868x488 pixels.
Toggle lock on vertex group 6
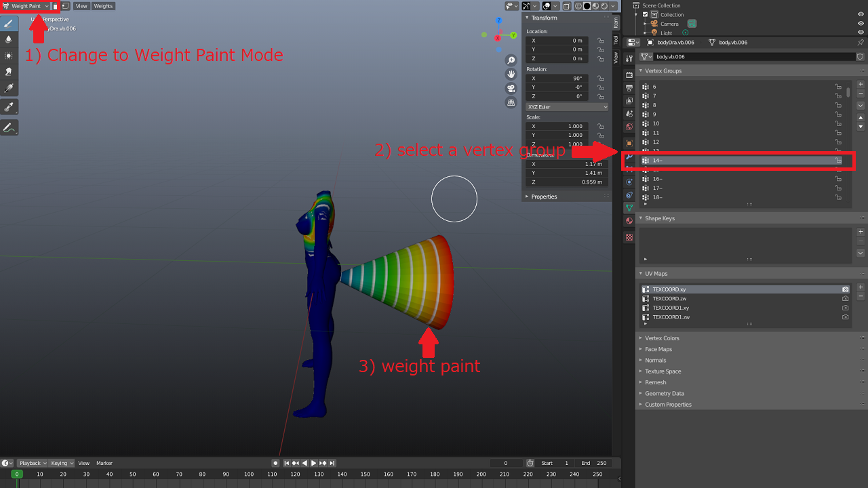838,87
